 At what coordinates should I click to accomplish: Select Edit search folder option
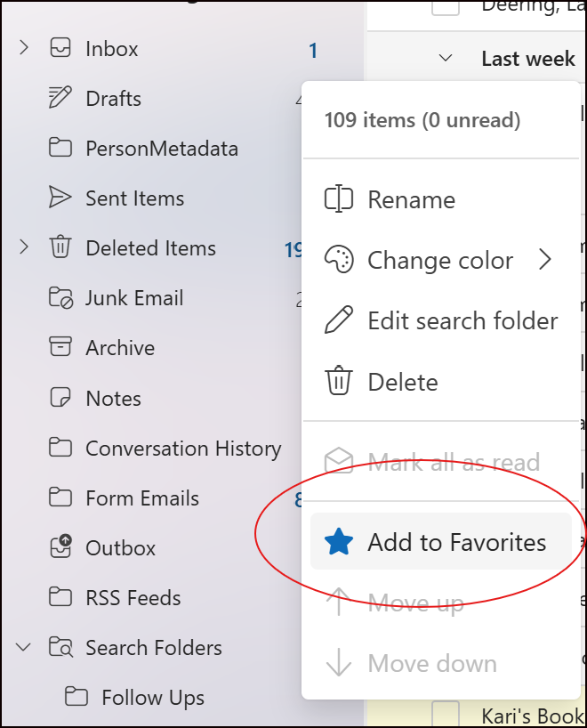pyautogui.click(x=462, y=321)
